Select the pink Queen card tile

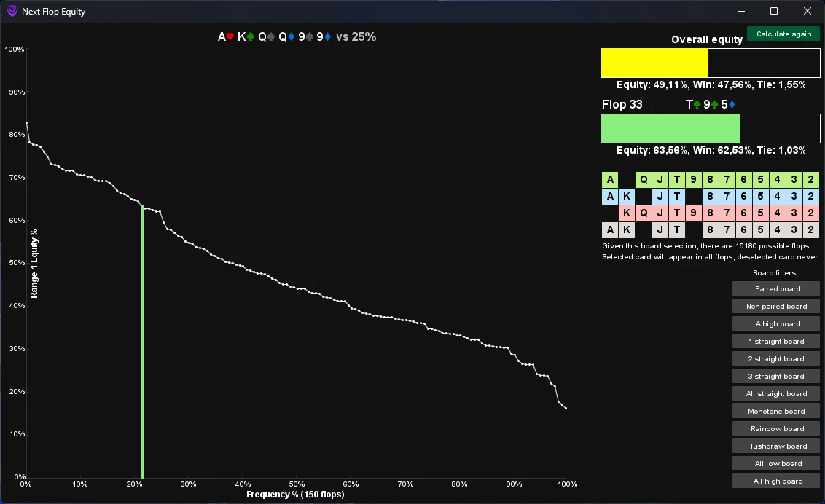pyautogui.click(x=644, y=213)
